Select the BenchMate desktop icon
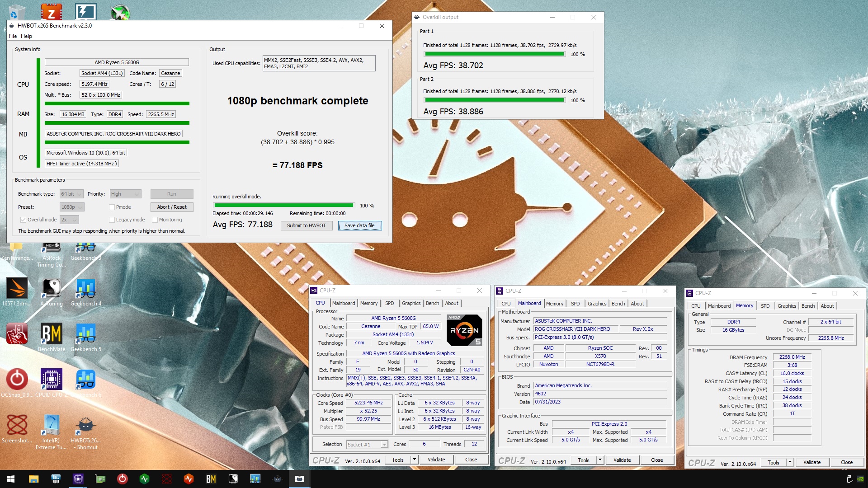 click(x=51, y=338)
